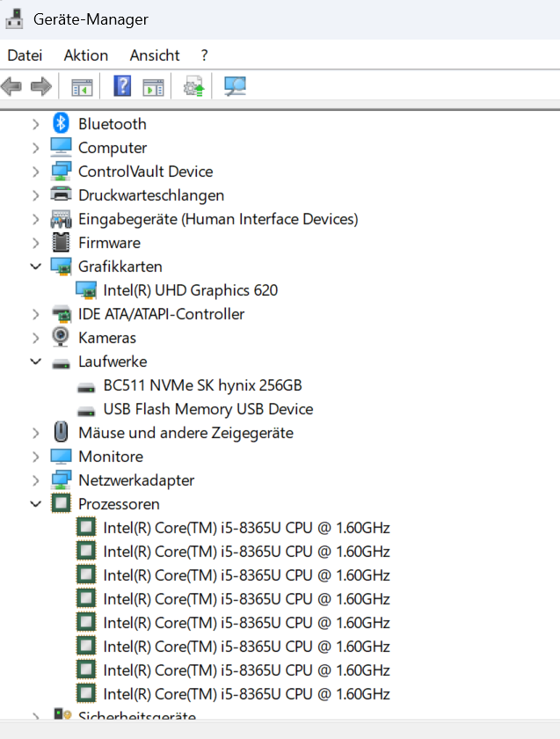Select Intel(R) UHD Graphics 620 text
The width and height of the screenshot is (560, 739).
pos(190,290)
